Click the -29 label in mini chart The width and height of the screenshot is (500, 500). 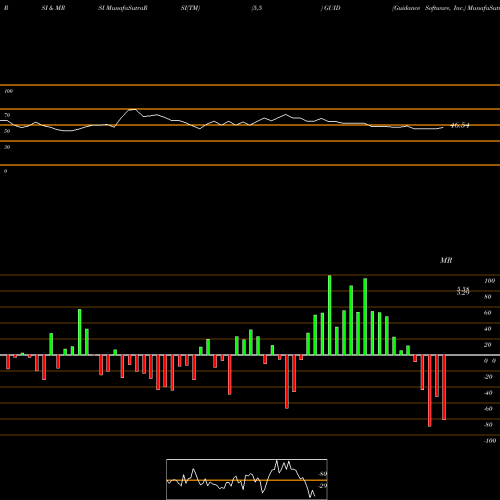tap(323, 486)
